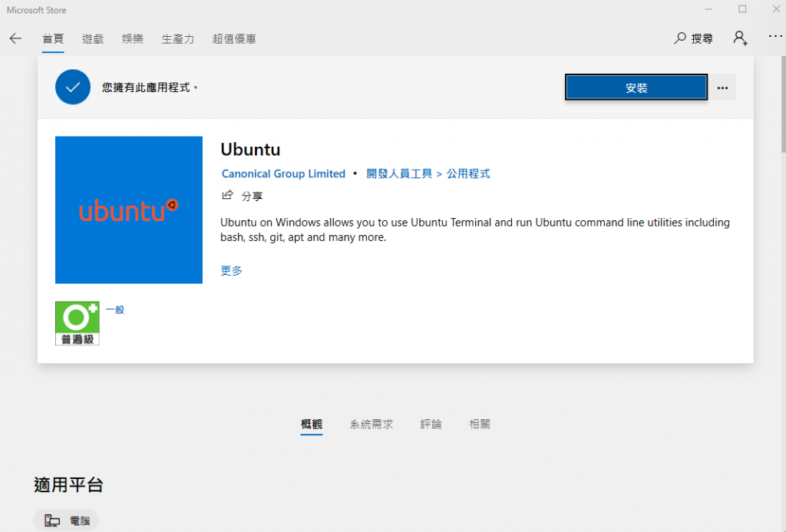Viewport: 786px width, 532px height.
Task: Click the 分享 share label
Action: click(252, 196)
